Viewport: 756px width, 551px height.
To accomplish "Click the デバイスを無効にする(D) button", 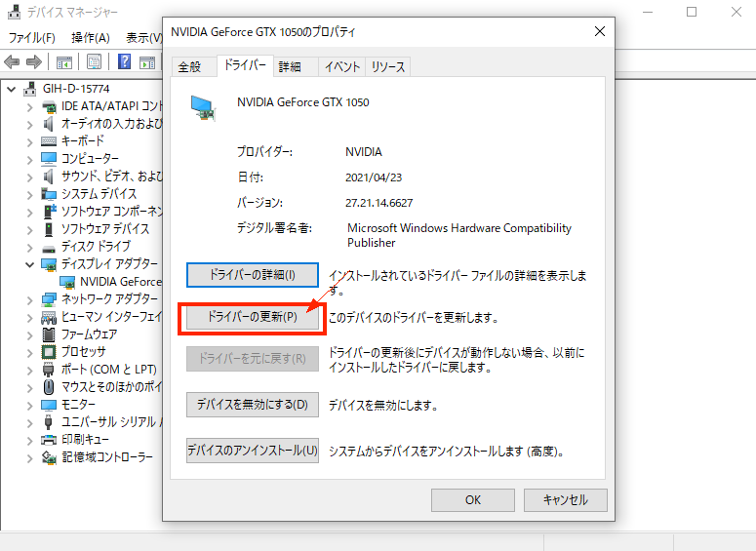I will coord(252,405).
